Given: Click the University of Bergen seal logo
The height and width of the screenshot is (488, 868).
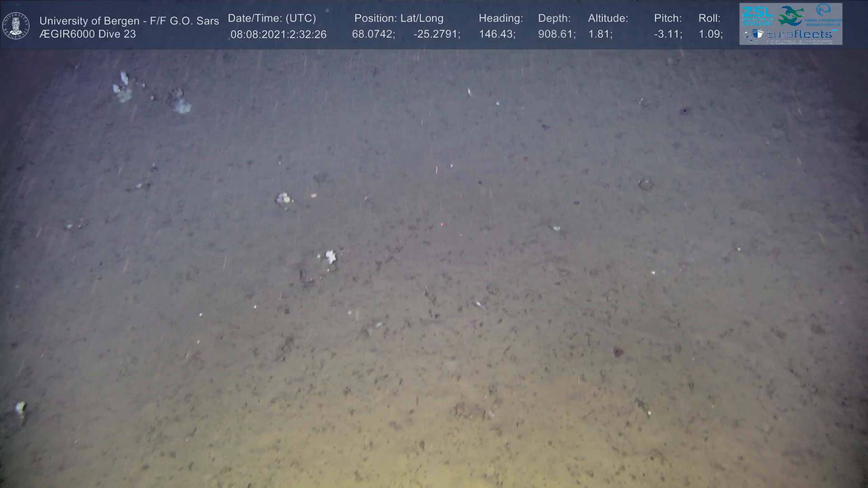Looking at the screenshot, I should [x=16, y=26].
